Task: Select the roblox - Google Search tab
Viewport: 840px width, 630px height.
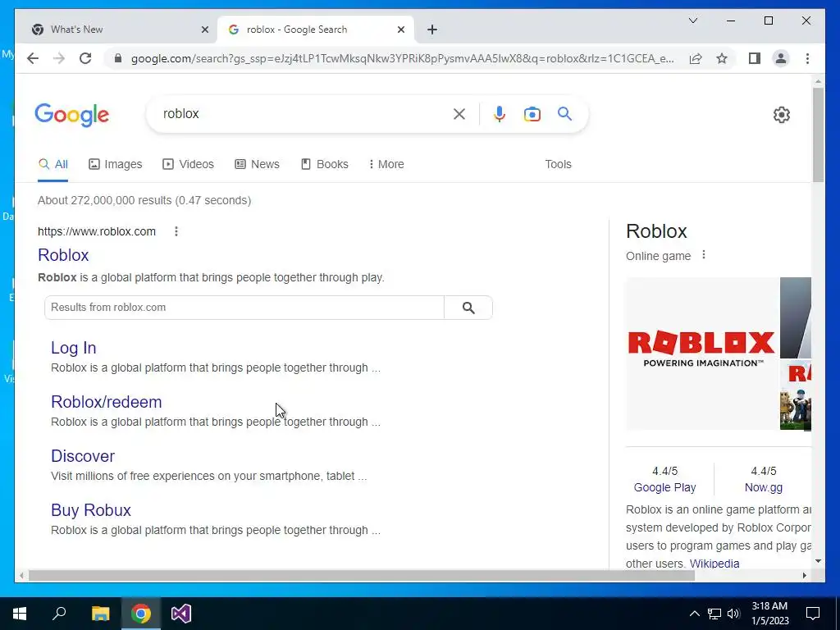Action: click(x=316, y=30)
